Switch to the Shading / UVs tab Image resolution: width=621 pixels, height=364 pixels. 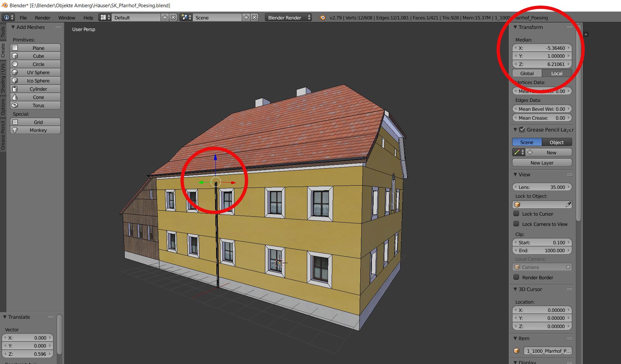pyautogui.click(x=3, y=78)
